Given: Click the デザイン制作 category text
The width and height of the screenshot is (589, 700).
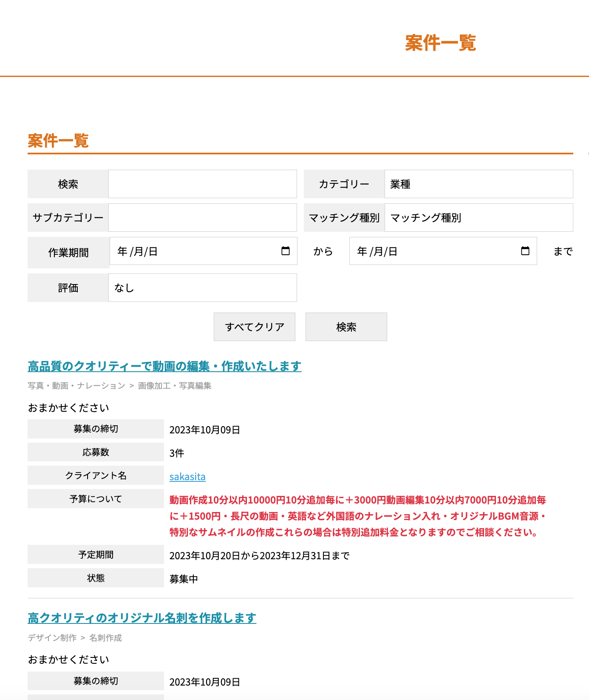Looking at the screenshot, I should [x=52, y=638].
